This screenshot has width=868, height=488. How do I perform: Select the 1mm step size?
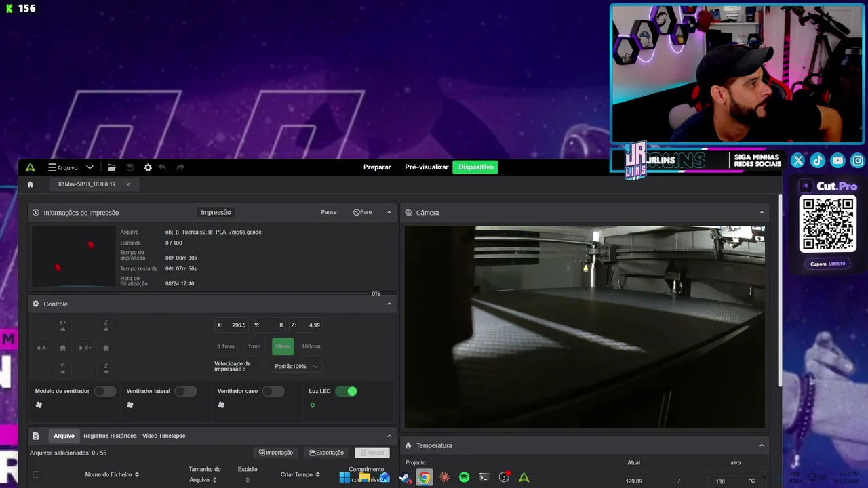[x=254, y=346]
